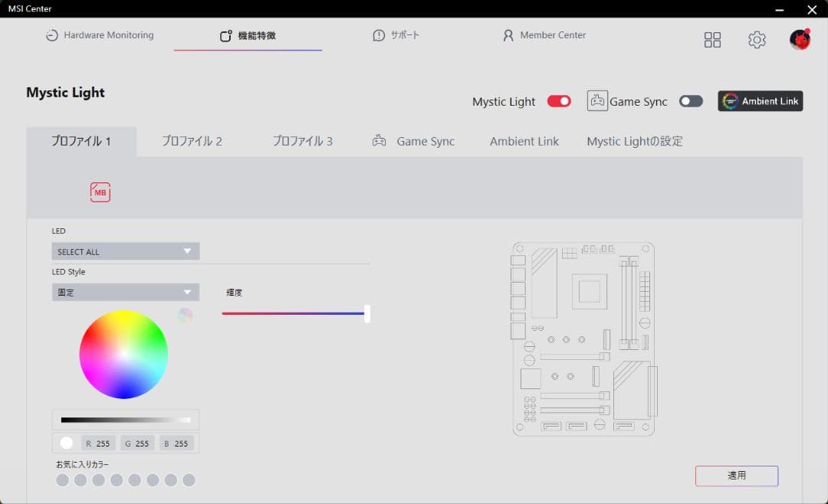Viewport: 828px width, 504px height.
Task: Open the サポート section
Action: [x=396, y=35]
